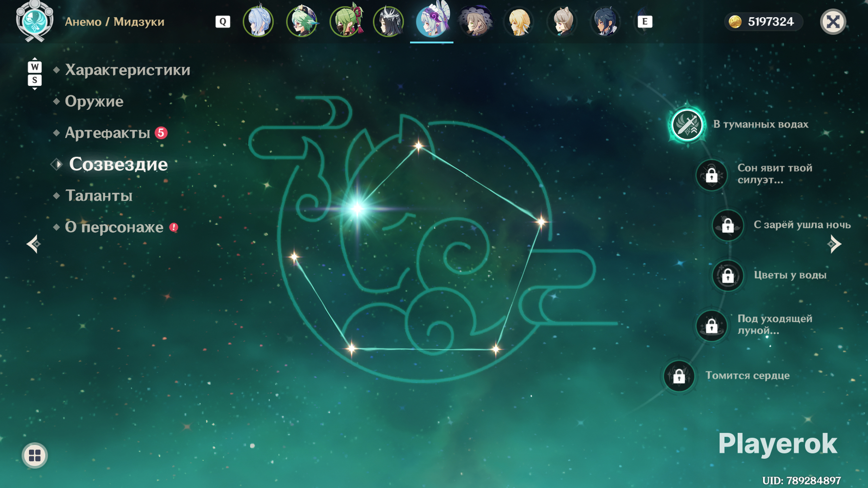
Task: Open the Таланты menu section
Action: point(99,196)
